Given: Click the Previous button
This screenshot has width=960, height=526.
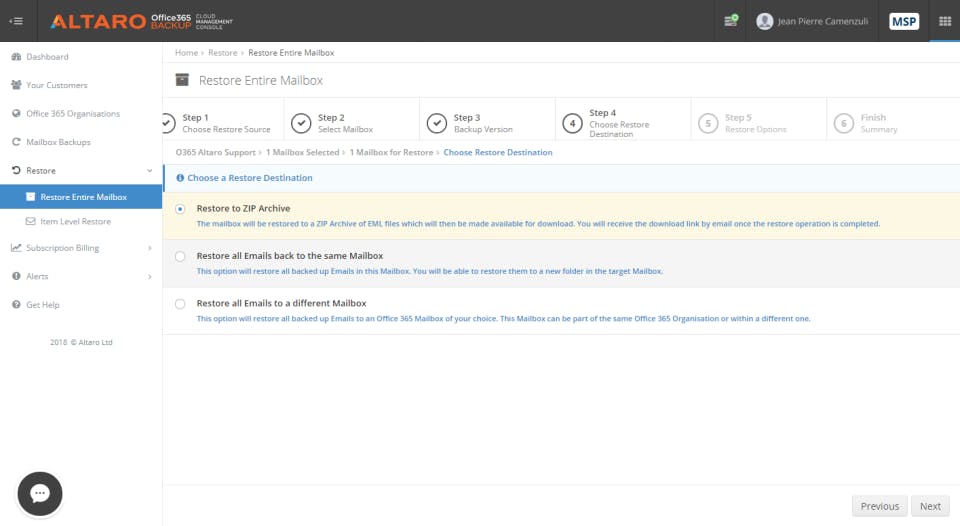Looking at the screenshot, I should pyautogui.click(x=880, y=506).
